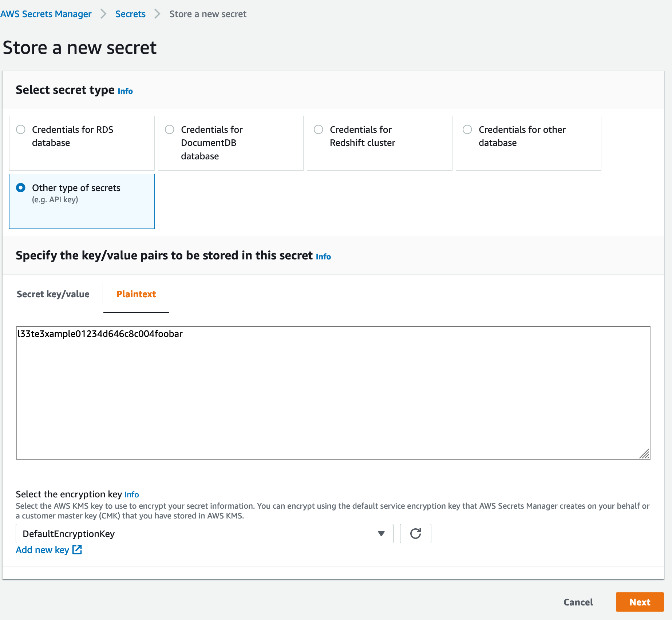Viewport: 672px width, 620px height.
Task: Select Credentials for other database radio
Action: [467, 130]
